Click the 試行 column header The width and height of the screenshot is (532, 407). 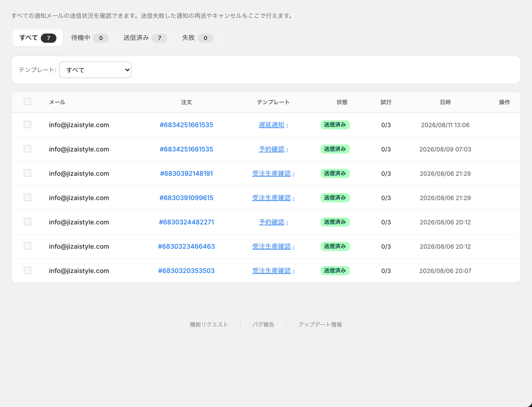(386, 102)
